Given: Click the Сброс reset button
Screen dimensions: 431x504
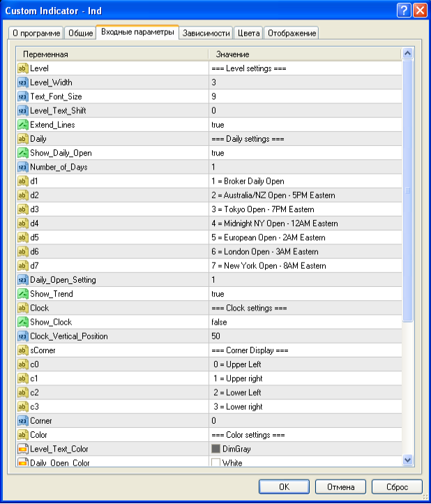Looking at the screenshot, I should click(x=395, y=487).
